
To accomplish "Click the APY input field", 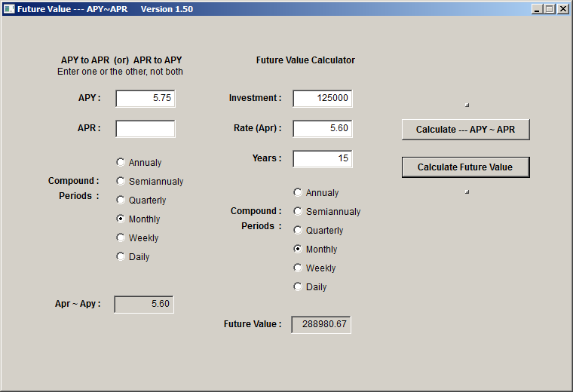I will click(x=146, y=99).
